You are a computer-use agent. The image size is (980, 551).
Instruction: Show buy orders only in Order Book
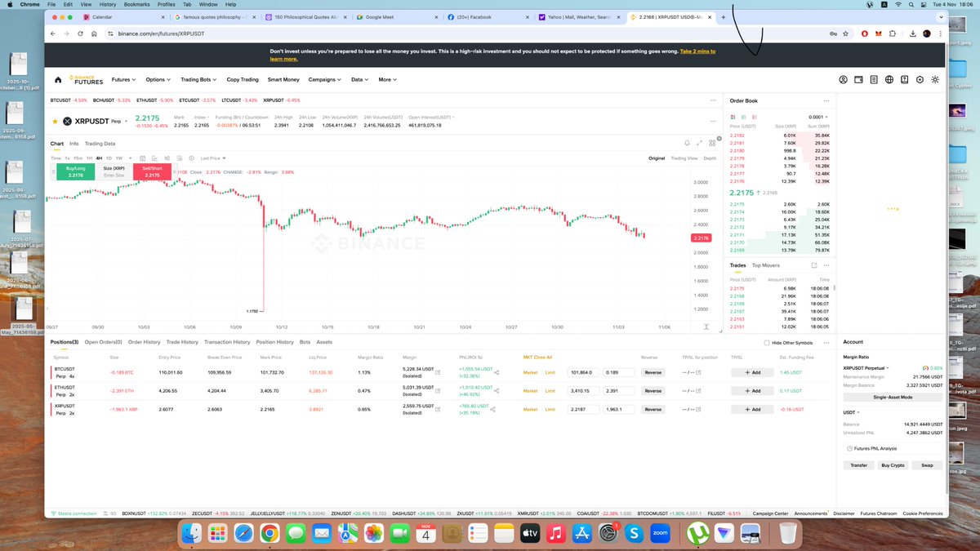(x=743, y=116)
